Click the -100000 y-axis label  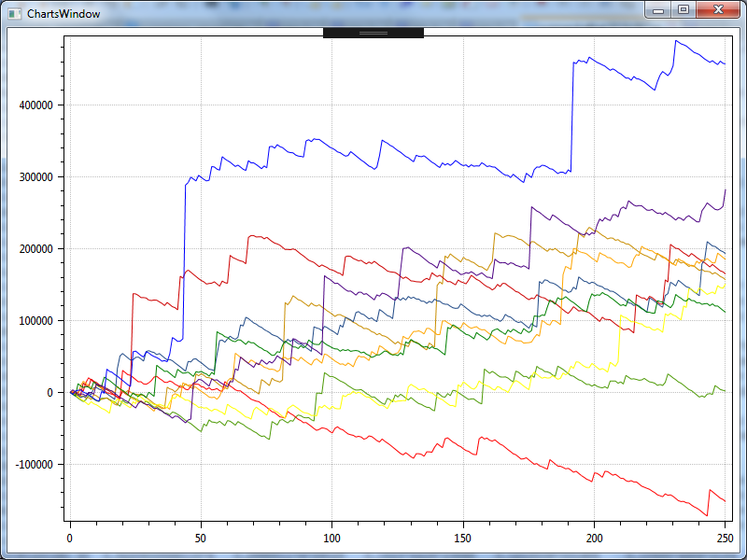point(35,465)
